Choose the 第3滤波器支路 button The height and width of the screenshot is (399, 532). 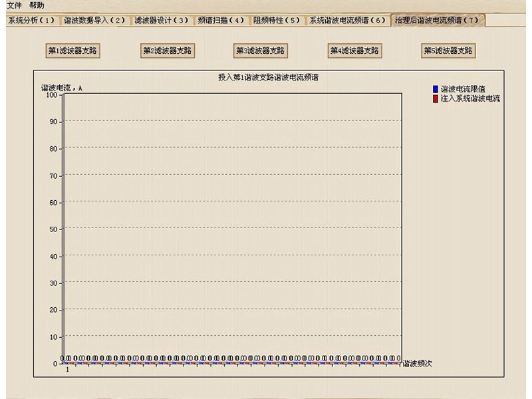261,51
